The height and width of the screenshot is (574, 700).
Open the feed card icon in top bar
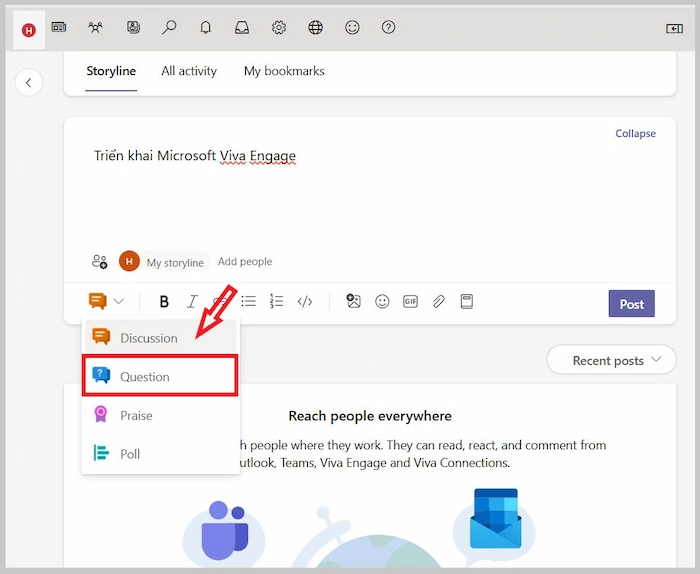tap(59, 28)
